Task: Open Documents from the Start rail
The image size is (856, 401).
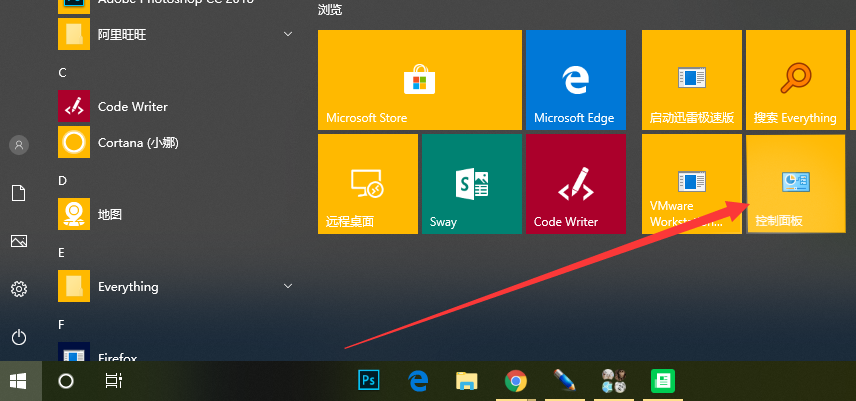Action: click(19, 193)
